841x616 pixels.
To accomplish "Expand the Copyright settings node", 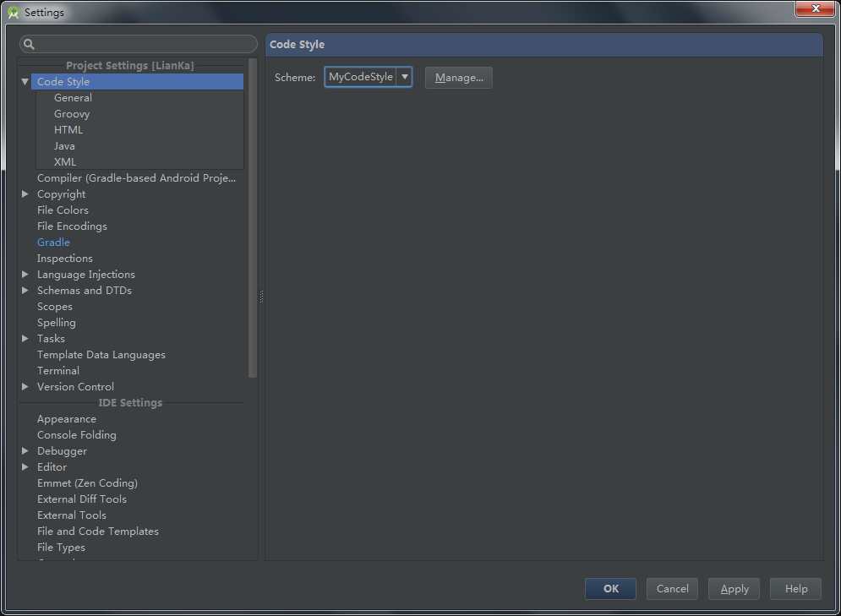I will click(25, 194).
